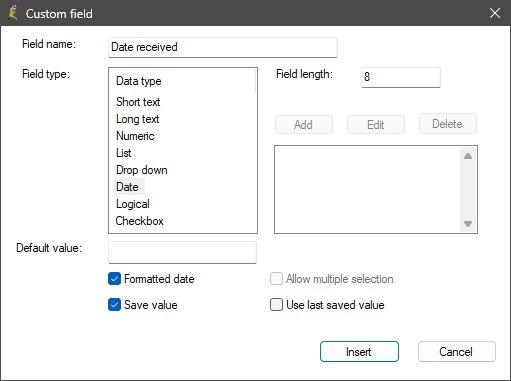Click the Cancel button
This screenshot has width=511, height=381.
(457, 352)
